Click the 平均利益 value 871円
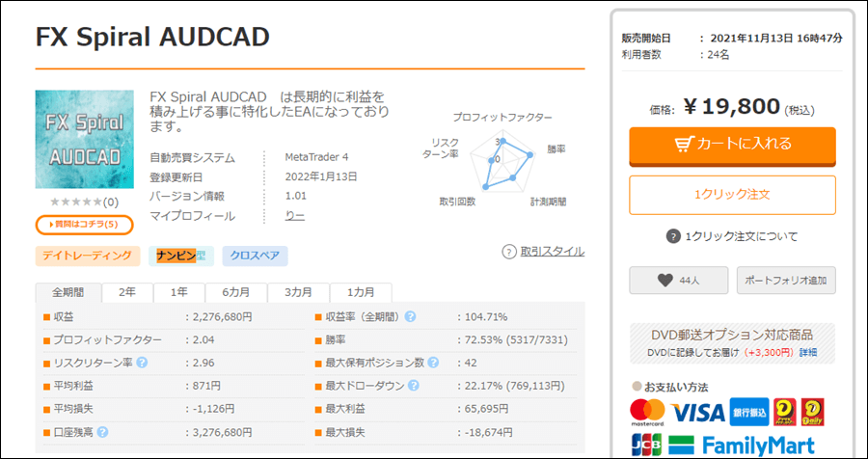 coord(206,386)
